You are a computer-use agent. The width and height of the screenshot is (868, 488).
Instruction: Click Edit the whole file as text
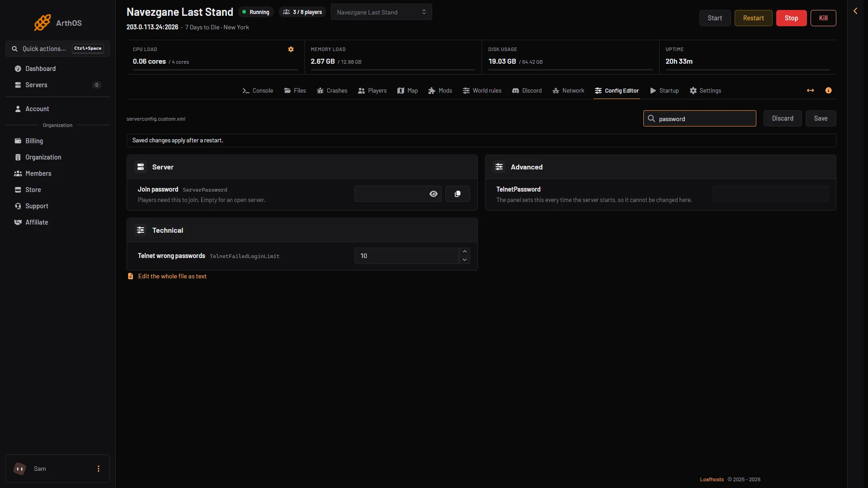click(172, 276)
